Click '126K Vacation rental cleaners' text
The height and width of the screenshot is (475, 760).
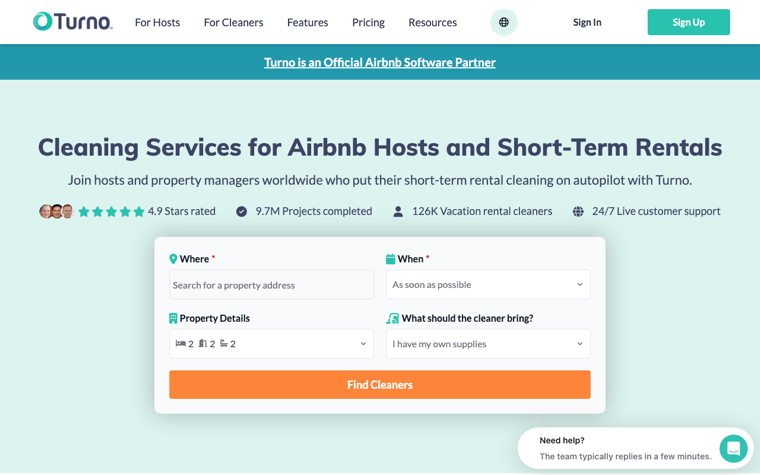(x=482, y=211)
